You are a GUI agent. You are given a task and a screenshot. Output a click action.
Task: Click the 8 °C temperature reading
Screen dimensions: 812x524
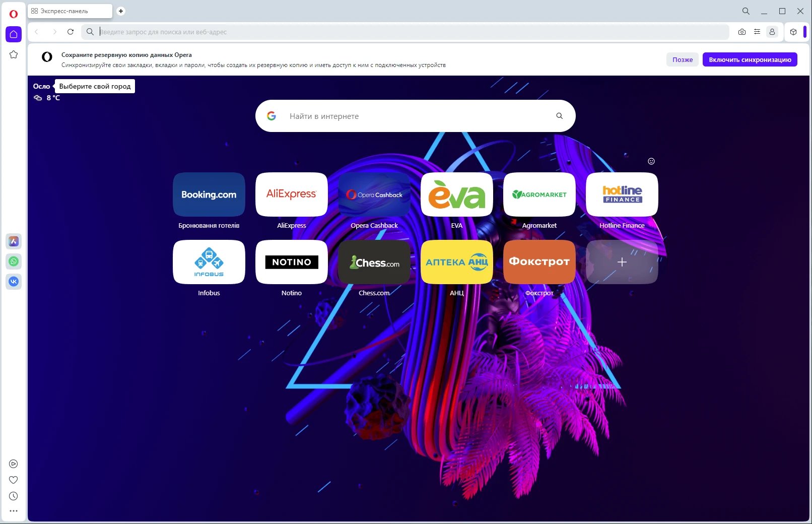tap(53, 98)
